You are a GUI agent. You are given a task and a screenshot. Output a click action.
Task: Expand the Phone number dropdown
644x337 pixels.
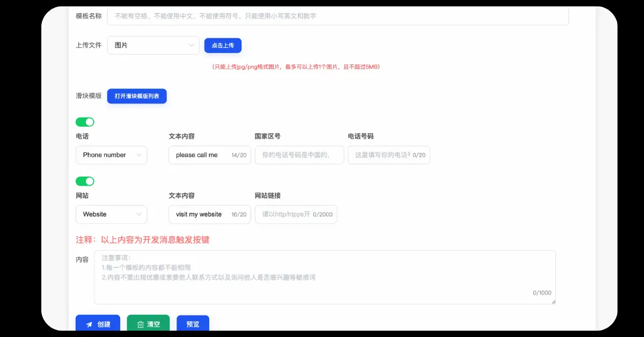(111, 155)
